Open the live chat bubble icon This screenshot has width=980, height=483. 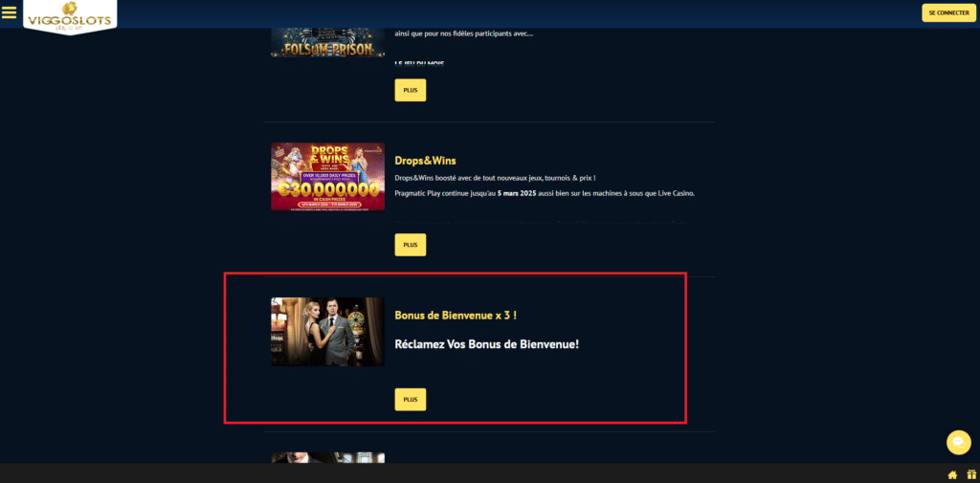tap(958, 443)
